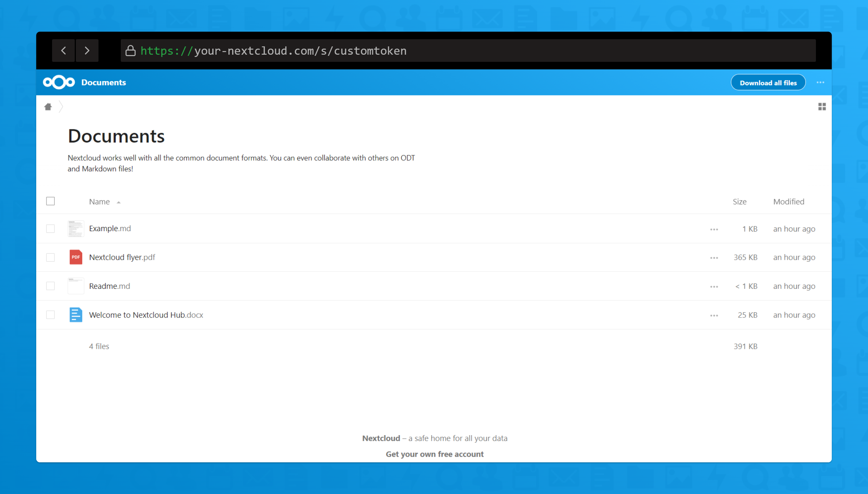
Task: Click the Nextcloud logo icon
Action: [59, 82]
